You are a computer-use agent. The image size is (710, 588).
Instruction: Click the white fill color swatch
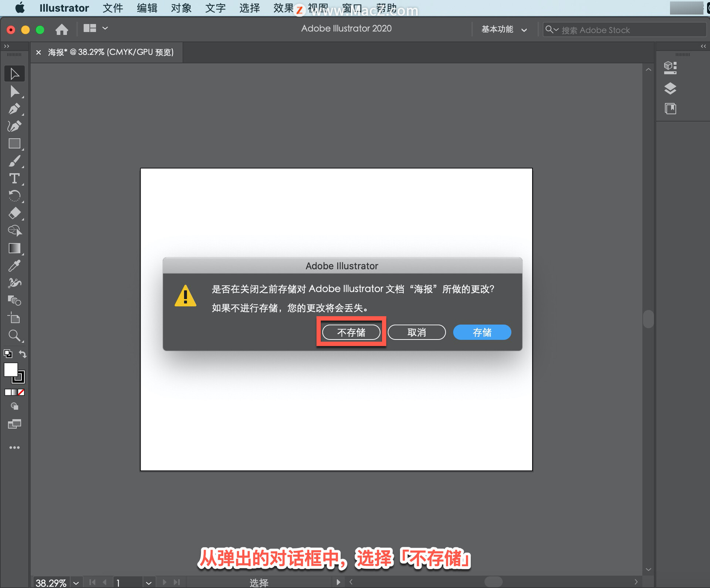point(10,369)
